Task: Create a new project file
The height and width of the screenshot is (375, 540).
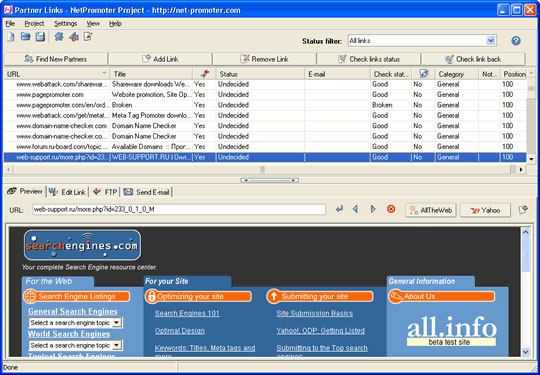Action: click(x=11, y=37)
